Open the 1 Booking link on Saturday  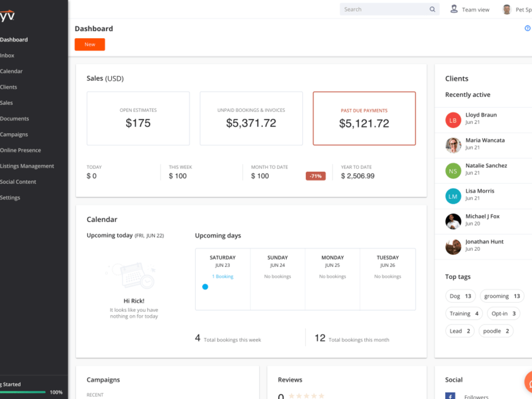tap(222, 277)
